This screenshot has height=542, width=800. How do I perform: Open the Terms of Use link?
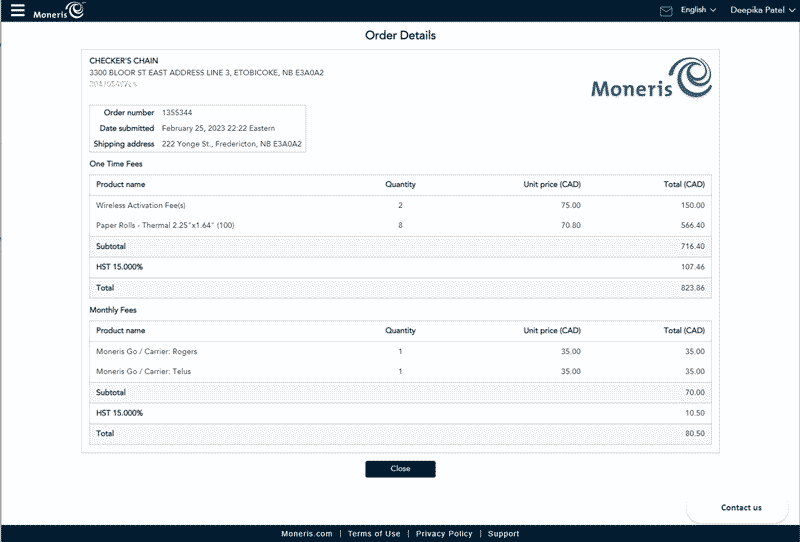(374, 534)
